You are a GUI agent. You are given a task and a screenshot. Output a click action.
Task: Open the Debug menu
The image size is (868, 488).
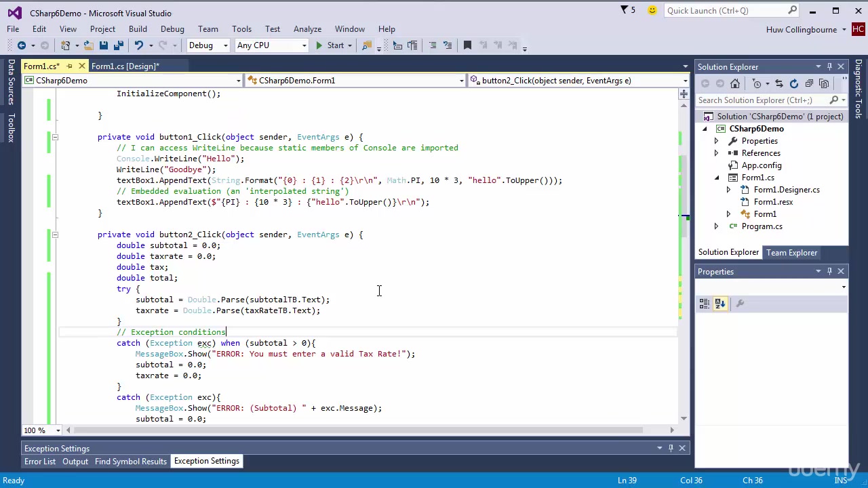(x=172, y=29)
